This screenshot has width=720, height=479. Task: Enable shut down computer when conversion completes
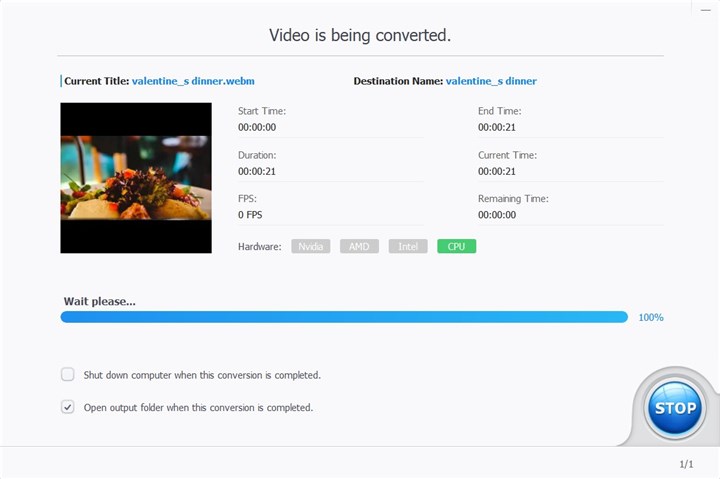click(68, 374)
